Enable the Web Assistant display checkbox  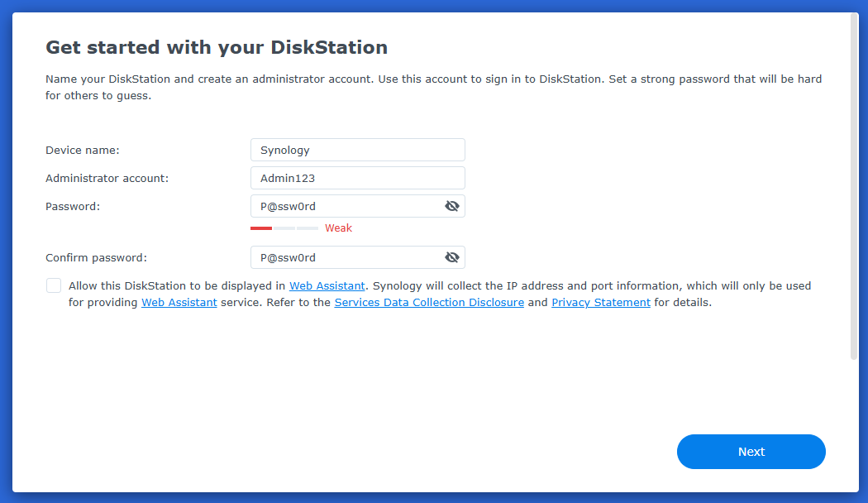[x=54, y=285]
